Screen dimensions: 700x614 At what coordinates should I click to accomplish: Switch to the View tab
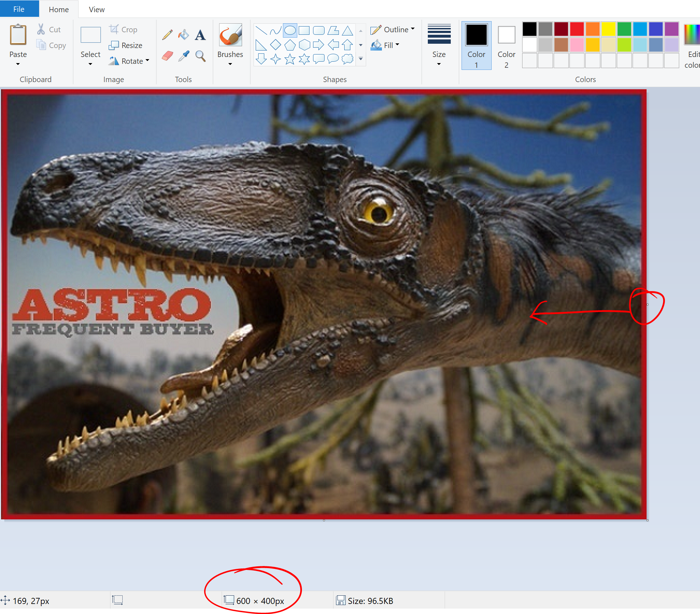coord(97,9)
